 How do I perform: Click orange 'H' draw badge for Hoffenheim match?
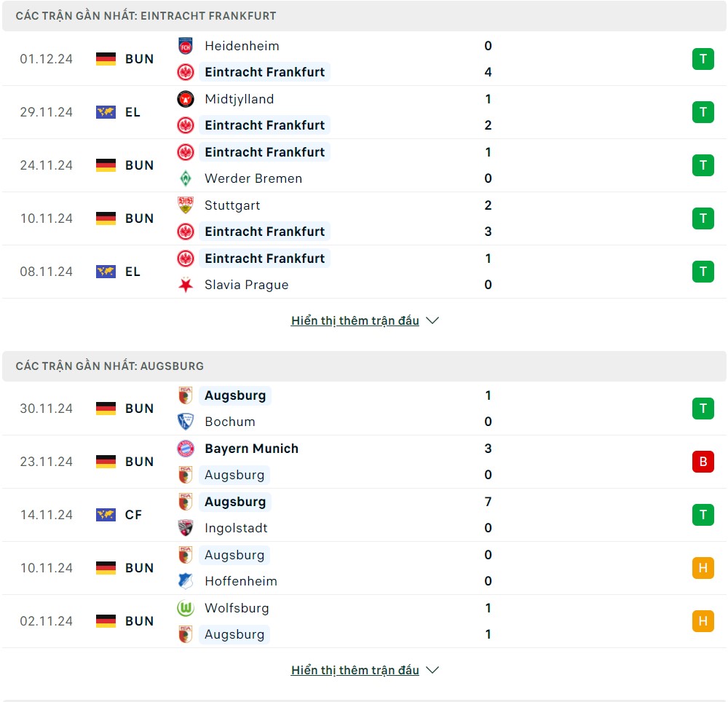point(703,568)
